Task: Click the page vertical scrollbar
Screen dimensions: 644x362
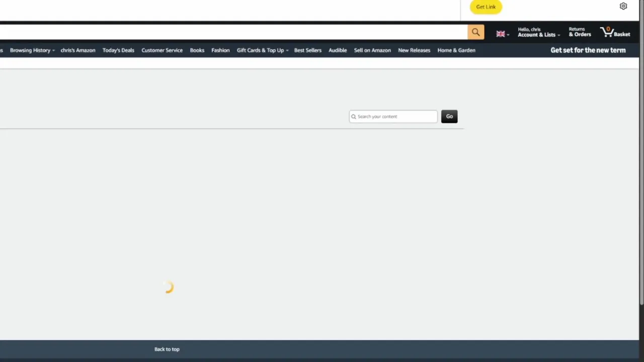Action: click(x=641, y=152)
